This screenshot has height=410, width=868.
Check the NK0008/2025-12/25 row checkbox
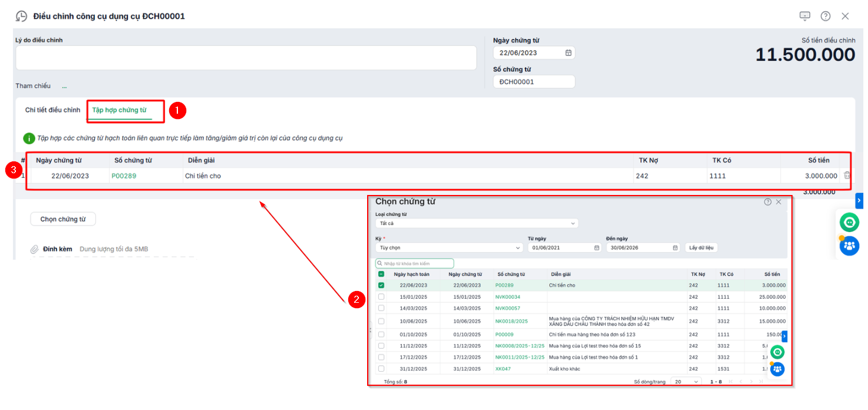(x=381, y=346)
